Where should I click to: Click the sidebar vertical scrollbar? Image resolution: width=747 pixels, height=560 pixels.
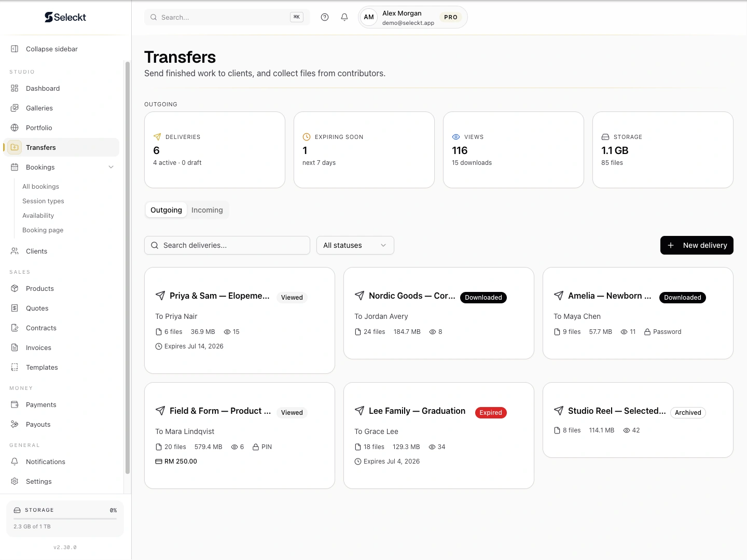click(x=128, y=268)
